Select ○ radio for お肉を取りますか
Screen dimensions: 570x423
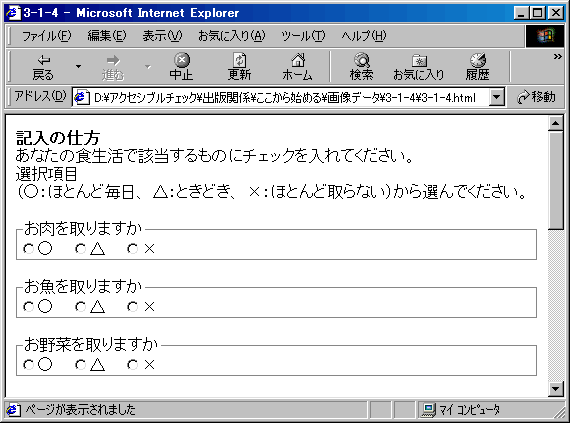tap(28, 249)
